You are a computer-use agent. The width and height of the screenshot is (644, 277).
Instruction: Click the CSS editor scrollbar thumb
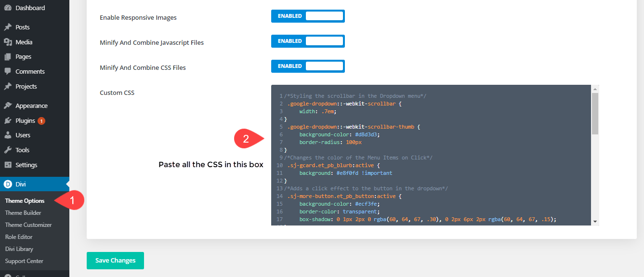pyautogui.click(x=595, y=114)
